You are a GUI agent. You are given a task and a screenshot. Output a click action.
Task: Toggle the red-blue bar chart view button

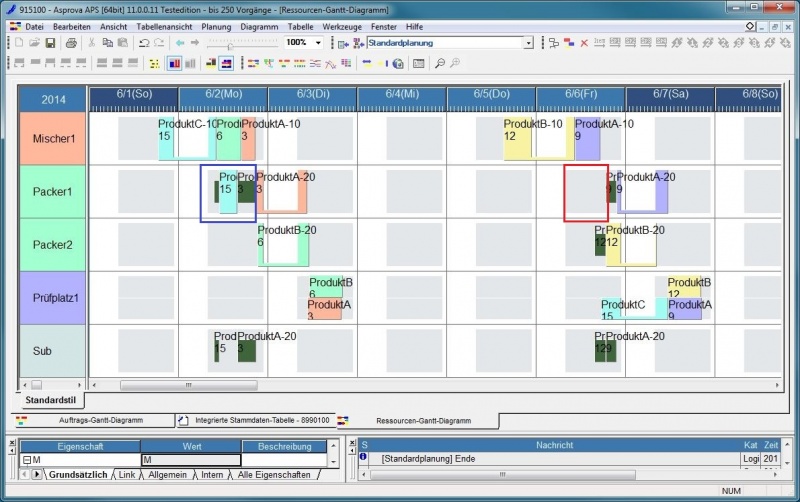pos(174,63)
